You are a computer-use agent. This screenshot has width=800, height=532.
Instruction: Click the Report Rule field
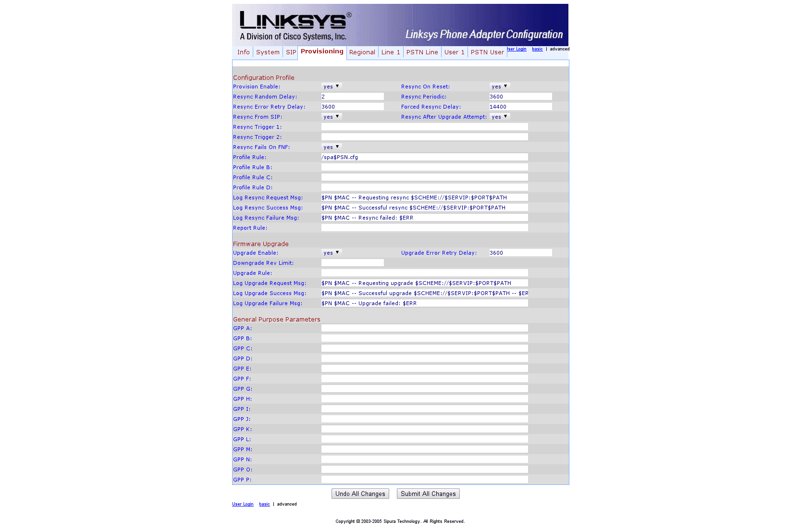click(x=425, y=228)
